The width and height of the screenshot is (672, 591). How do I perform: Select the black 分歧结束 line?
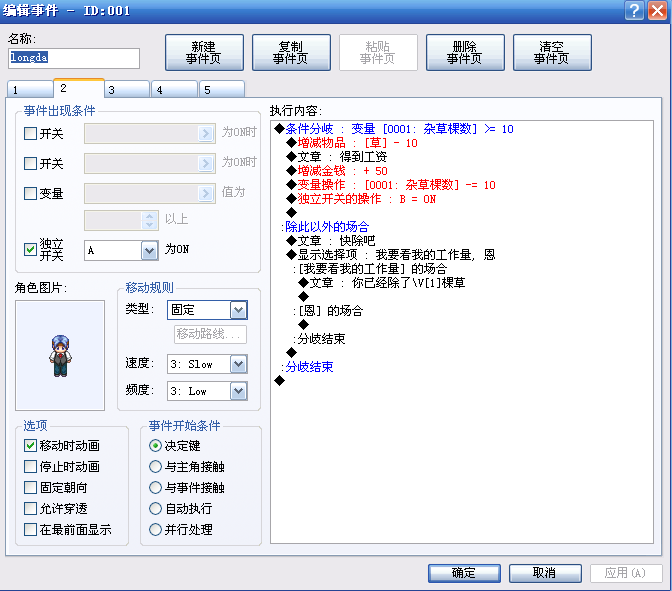(320, 339)
